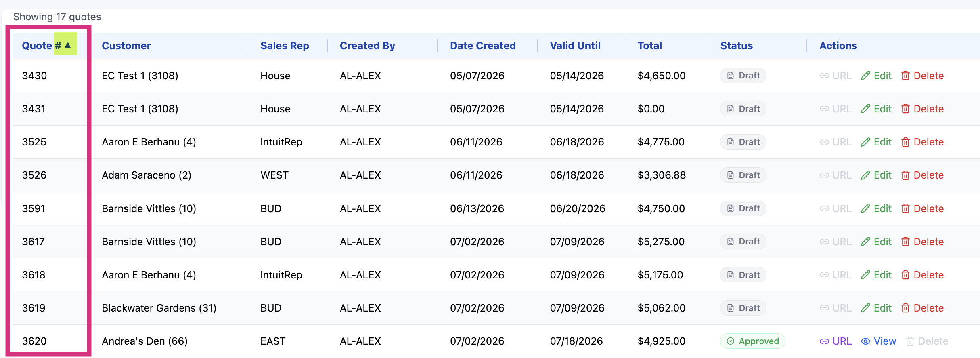The height and width of the screenshot is (358, 980).
Task: Click Draft status badge for quote 3617
Action: point(743,242)
